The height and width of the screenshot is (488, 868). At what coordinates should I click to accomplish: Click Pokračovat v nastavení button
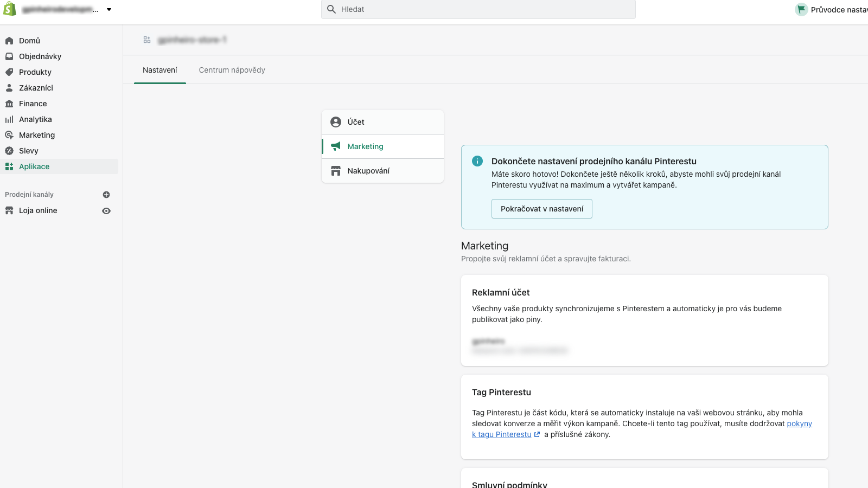click(542, 209)
